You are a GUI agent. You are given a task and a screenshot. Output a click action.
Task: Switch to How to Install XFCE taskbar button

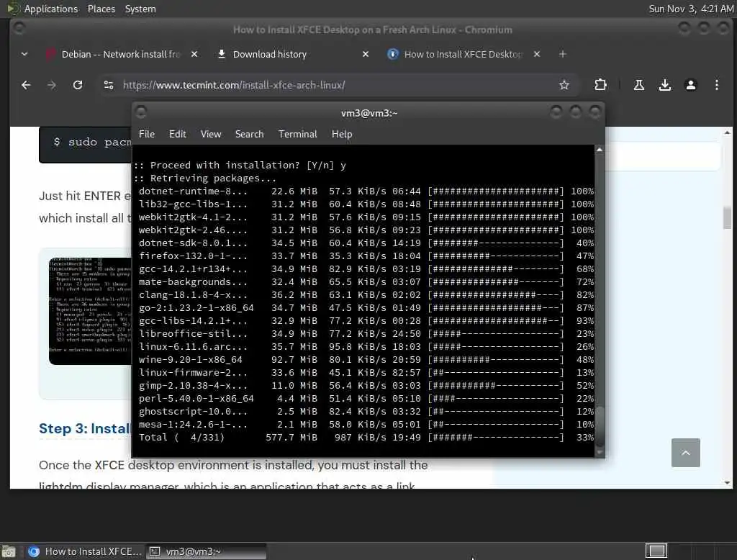click(x=85, y=551)
